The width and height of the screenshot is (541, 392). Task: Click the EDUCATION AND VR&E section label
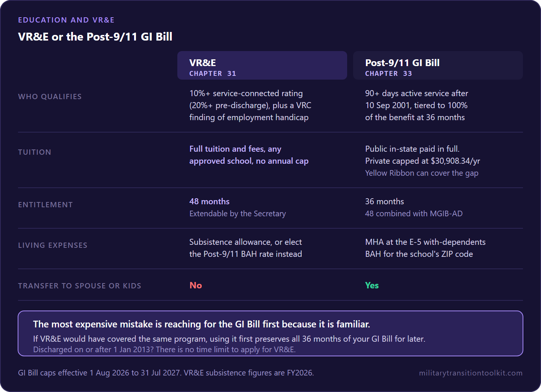pos(66,20)
